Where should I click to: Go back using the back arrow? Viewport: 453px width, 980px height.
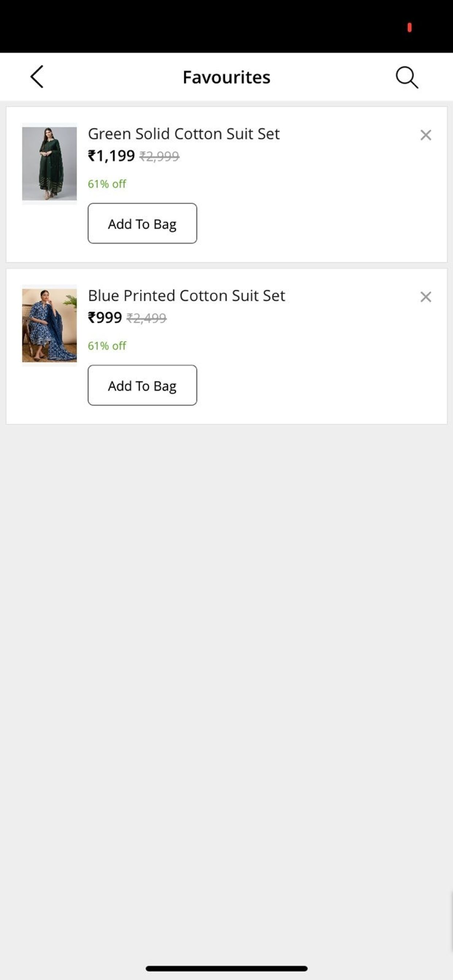(37, 77)
